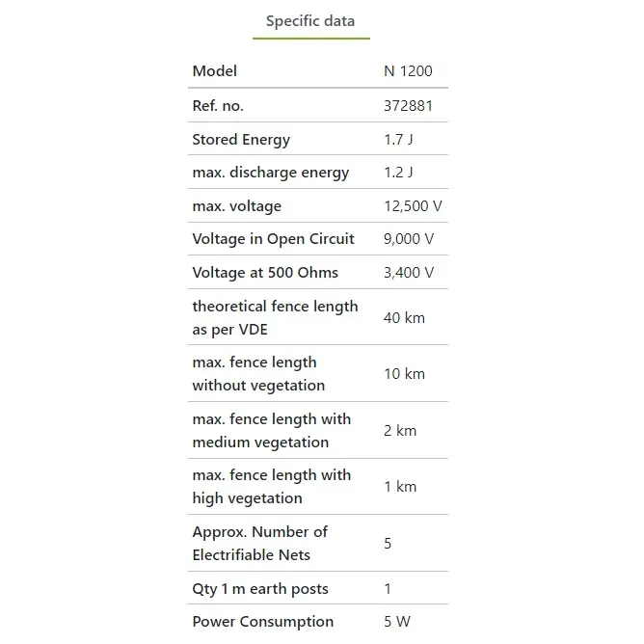Image resolution: width=644 pixels, height=644 pixels.
Task: Click the 12,500 V max voltage value
Action: [413, 206]
